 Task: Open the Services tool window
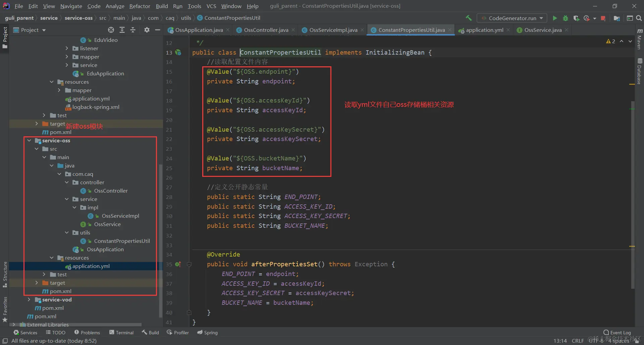(x=25, y=333)
